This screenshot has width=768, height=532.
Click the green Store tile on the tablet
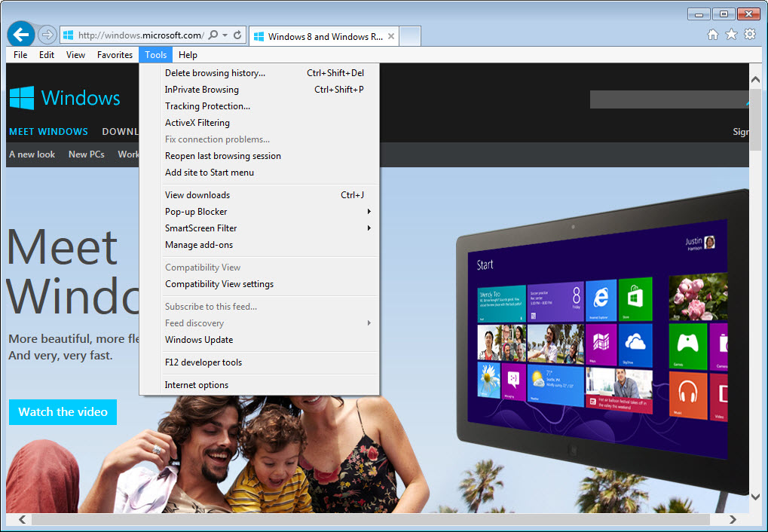[635, 299]
